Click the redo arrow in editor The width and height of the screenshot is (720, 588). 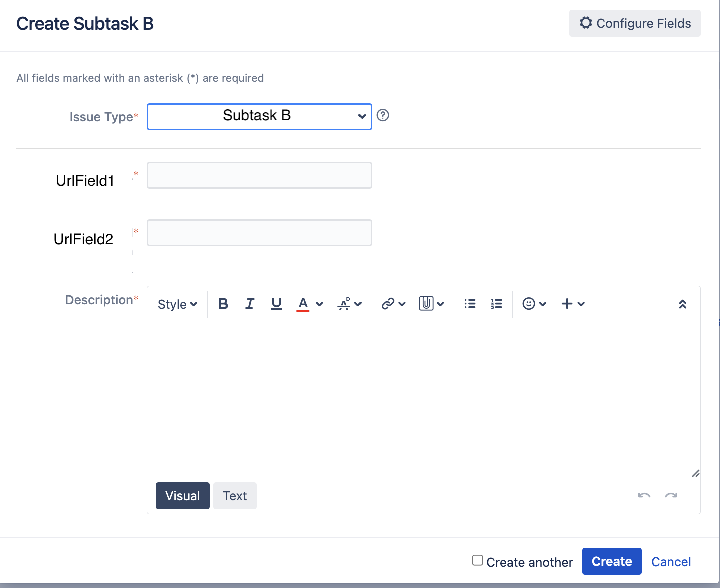pos(671,496)
